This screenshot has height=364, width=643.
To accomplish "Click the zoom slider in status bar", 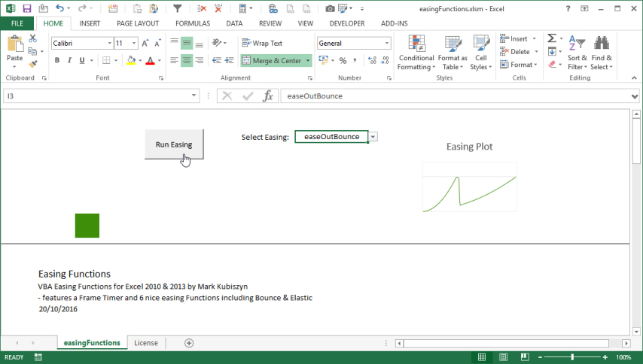I will coord(573,357).
